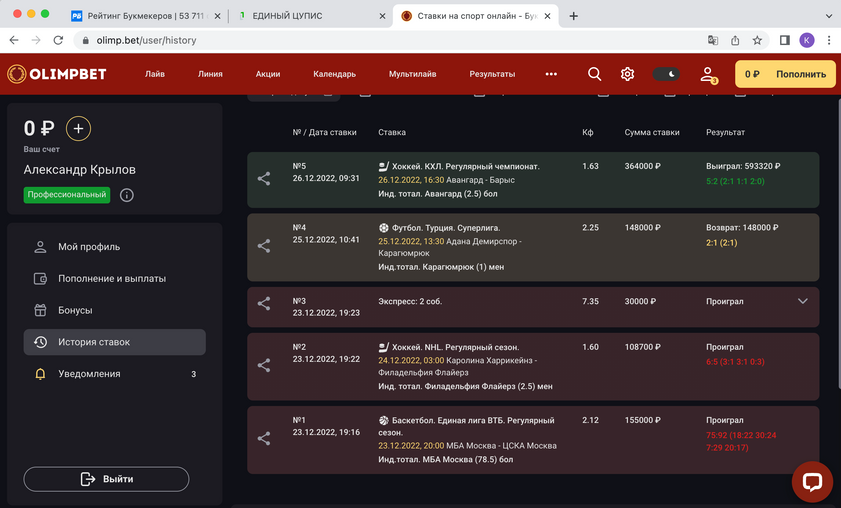Open Пополнение и выплаты section

click(x=112, y=278)
